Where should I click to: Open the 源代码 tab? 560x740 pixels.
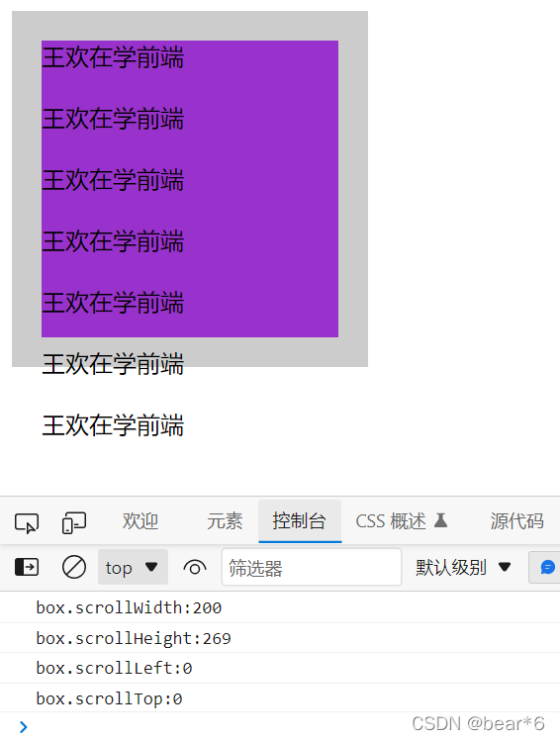click(517, 521)
